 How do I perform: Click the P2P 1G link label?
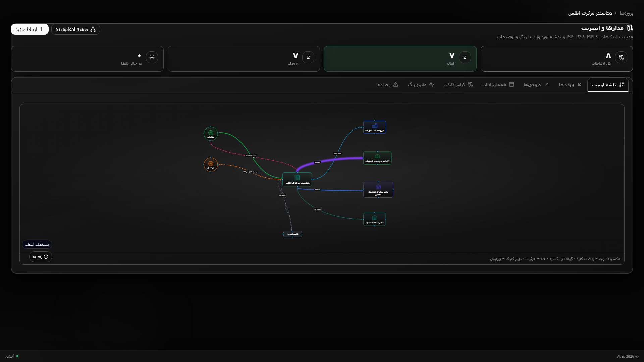point(317,190)
